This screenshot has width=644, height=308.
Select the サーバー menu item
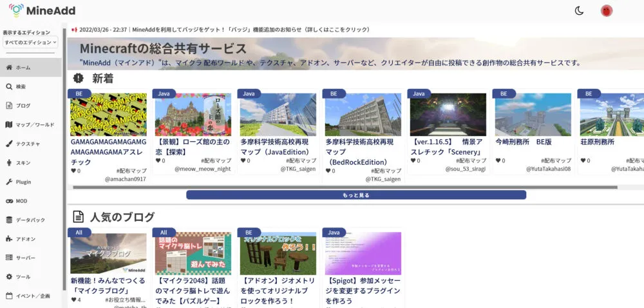coord(26,258)
